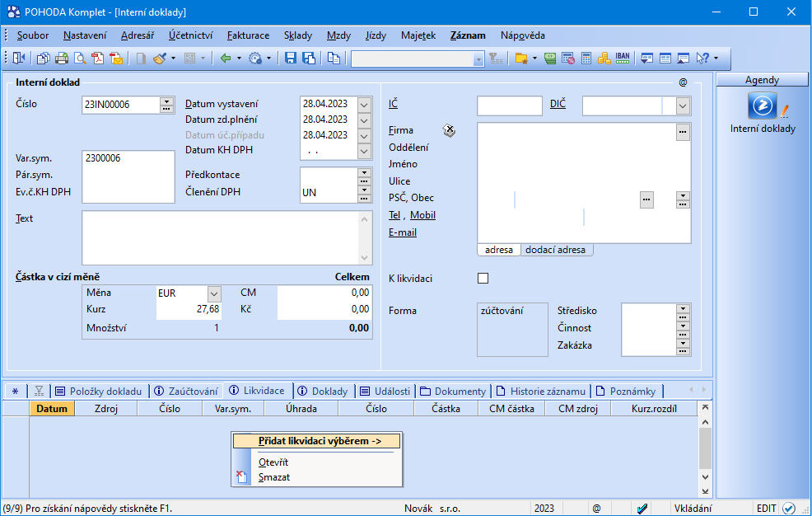Toggle the K likvidaci checkbox
The height and width of the screenshot is (516, 812).
coord(483,279)
